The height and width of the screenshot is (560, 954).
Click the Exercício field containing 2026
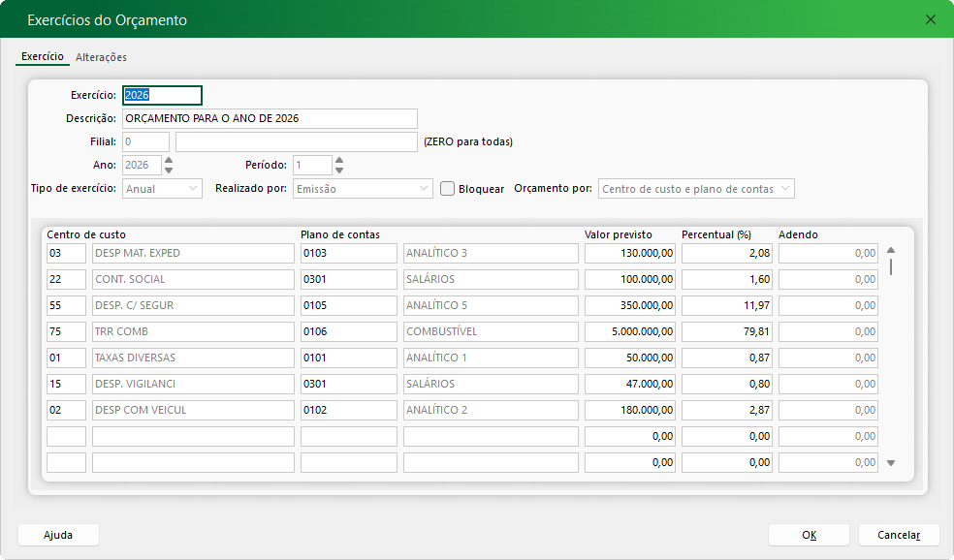click(162, 95)
